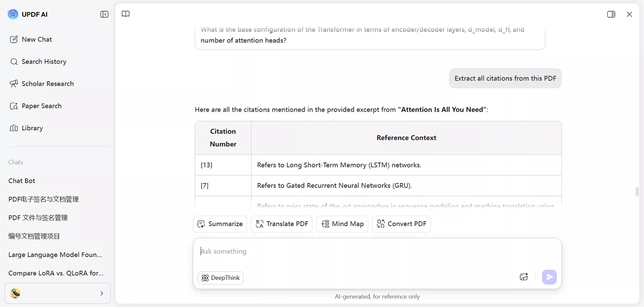Generate a Mind Map
This screenshot has height=307, width=644.
[342, 224]
